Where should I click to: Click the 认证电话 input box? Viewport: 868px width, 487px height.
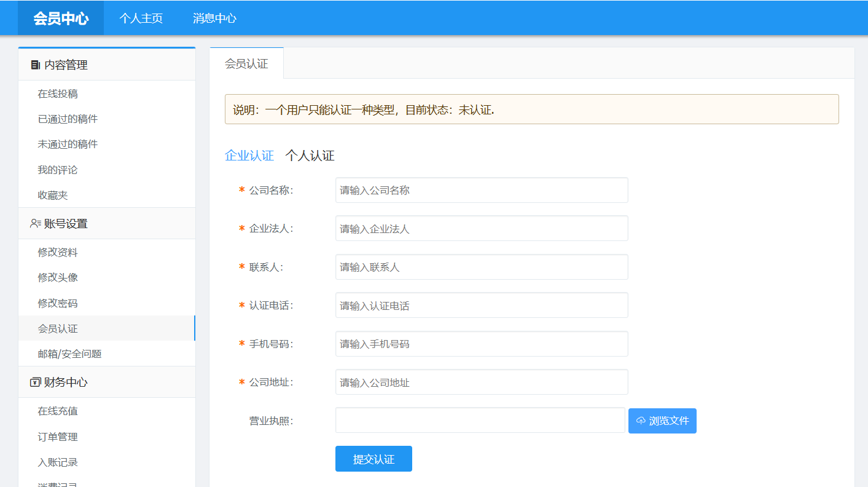pos(482,306)
